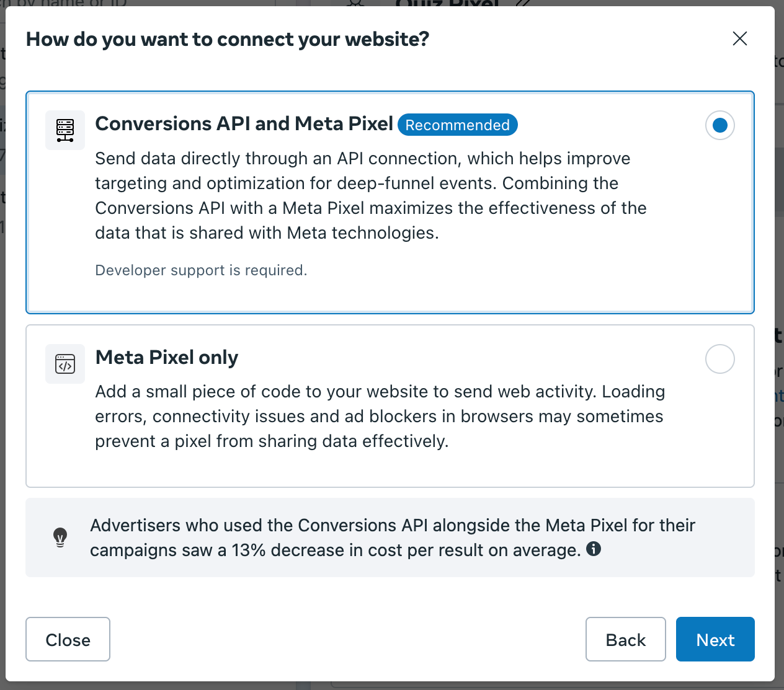Image resolution: width=784 pixels, height=690 pixels.
Task: Open the info tooltip about 13% decrease
Action: point(594,549)
